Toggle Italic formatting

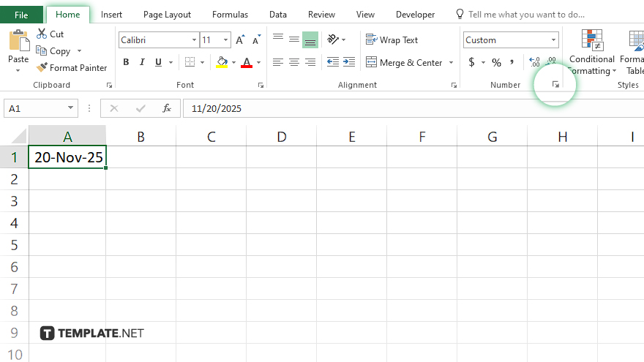coord(142,63)
